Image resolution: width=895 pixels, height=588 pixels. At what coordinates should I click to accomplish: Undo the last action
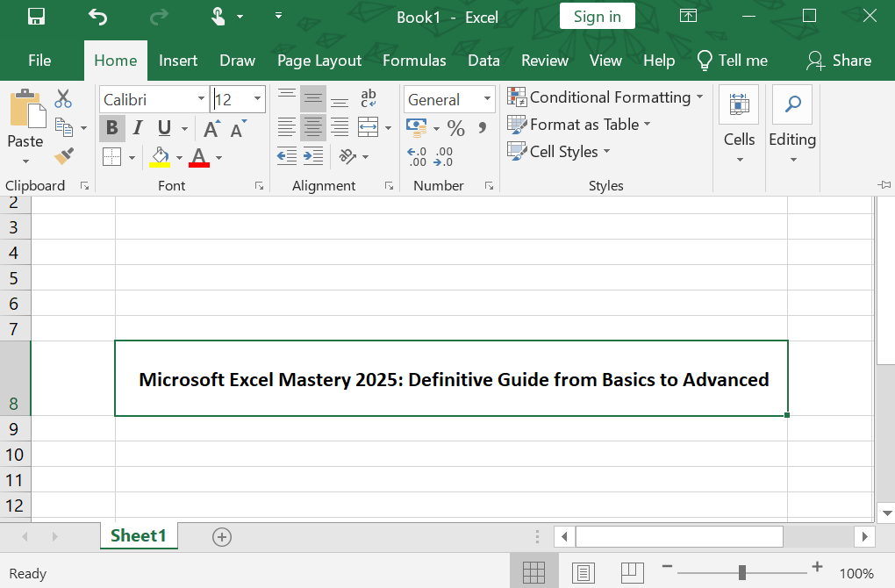(97, 17)
